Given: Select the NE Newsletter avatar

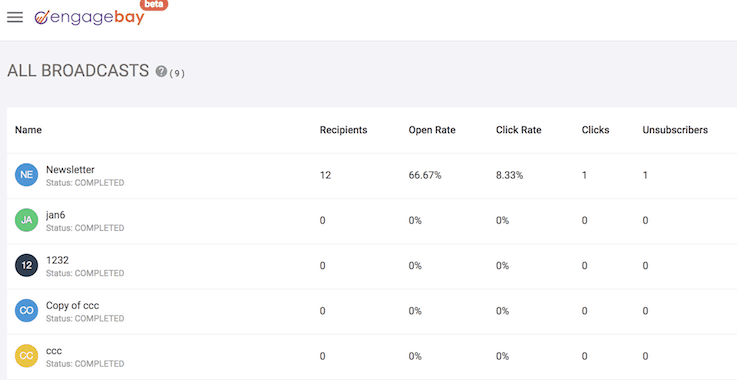Looking at the screenshot, I should coord(26,175).
